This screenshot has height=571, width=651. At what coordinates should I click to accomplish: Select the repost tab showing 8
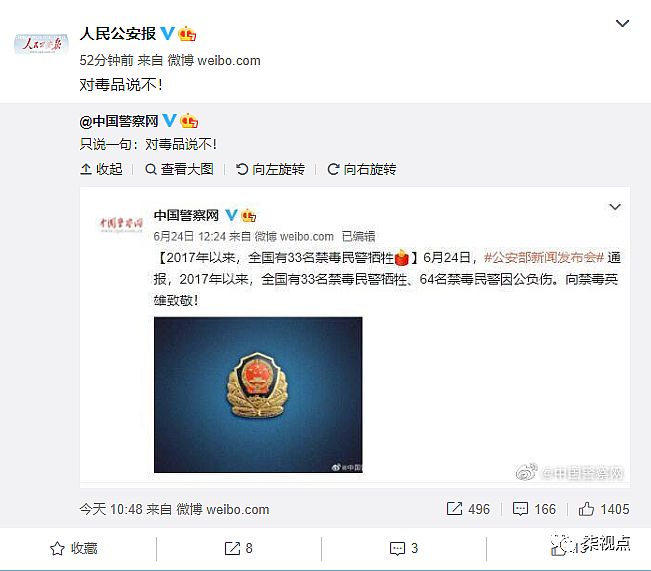239,548
